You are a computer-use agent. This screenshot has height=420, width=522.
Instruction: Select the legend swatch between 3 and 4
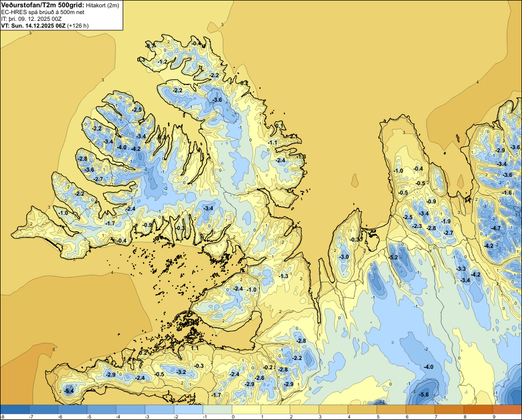point(333,410)
